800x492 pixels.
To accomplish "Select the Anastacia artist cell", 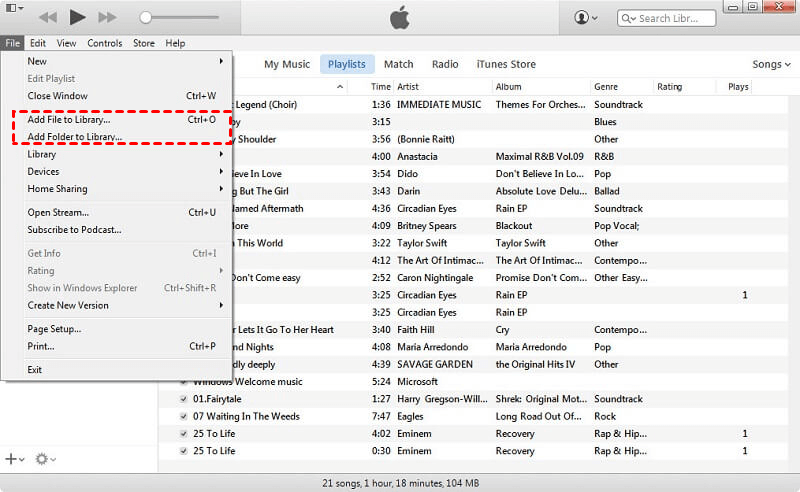I will (x=417, y=157).
